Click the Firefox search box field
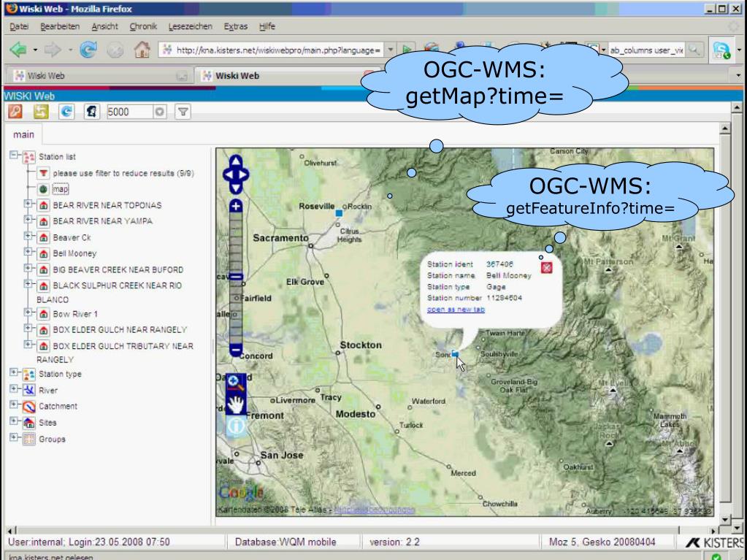The height and width of the screenshot is (560, 747). [x=646, y=50]
